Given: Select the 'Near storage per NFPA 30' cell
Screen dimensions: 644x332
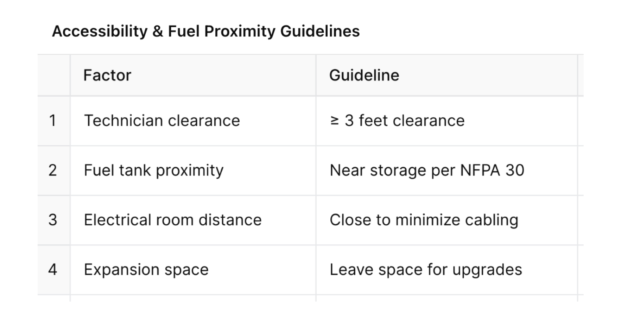Looking at the screenshot, I should click(x=427, y=170).
